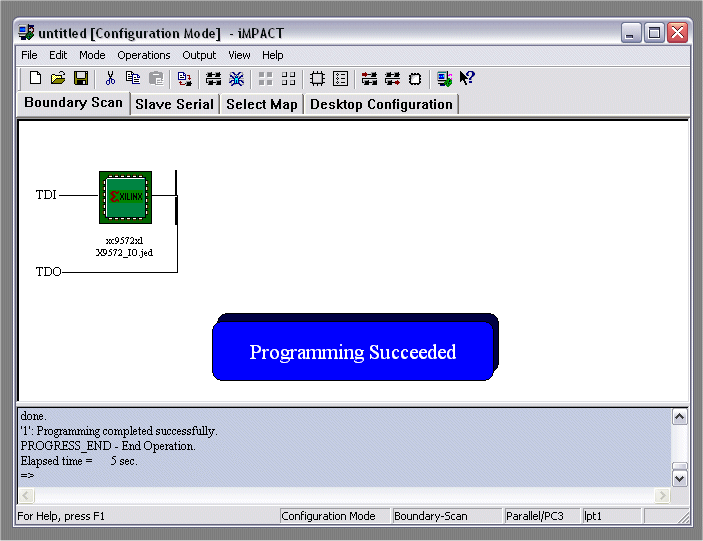
Task: Click the xc9572xl device name label
Action: coord(124,241)
